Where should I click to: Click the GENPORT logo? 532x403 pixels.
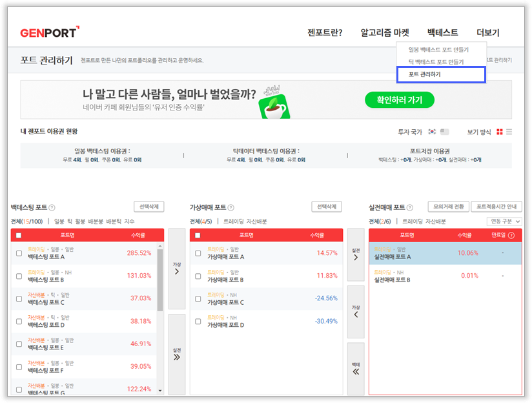coord(50,32)
